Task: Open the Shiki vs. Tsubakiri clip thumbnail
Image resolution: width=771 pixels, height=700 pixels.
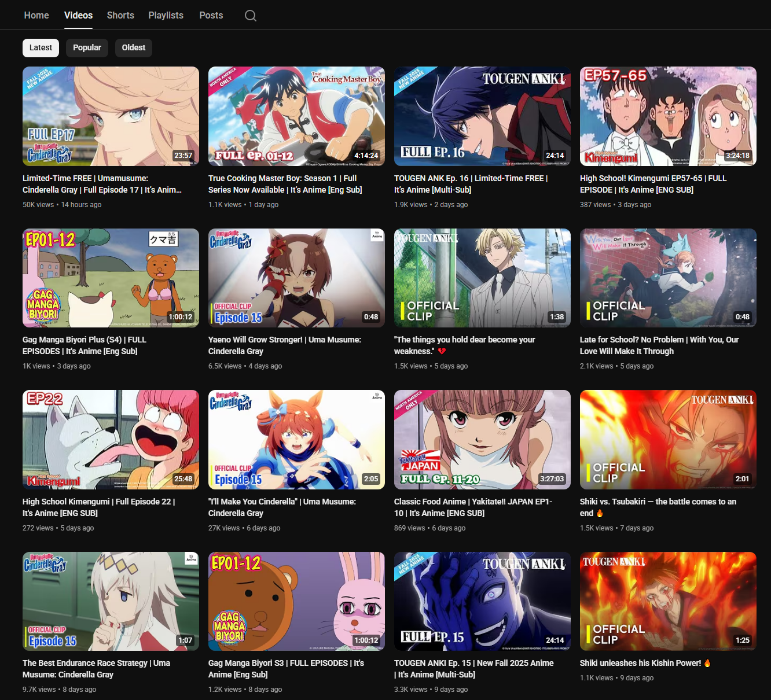Action: click(668, 440)
